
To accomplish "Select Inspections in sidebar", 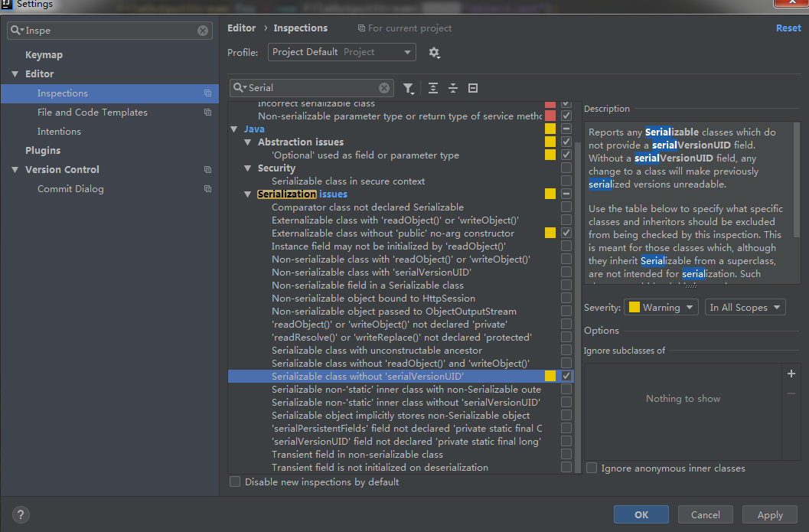I will pyautogui.click(x=109, y=93).
